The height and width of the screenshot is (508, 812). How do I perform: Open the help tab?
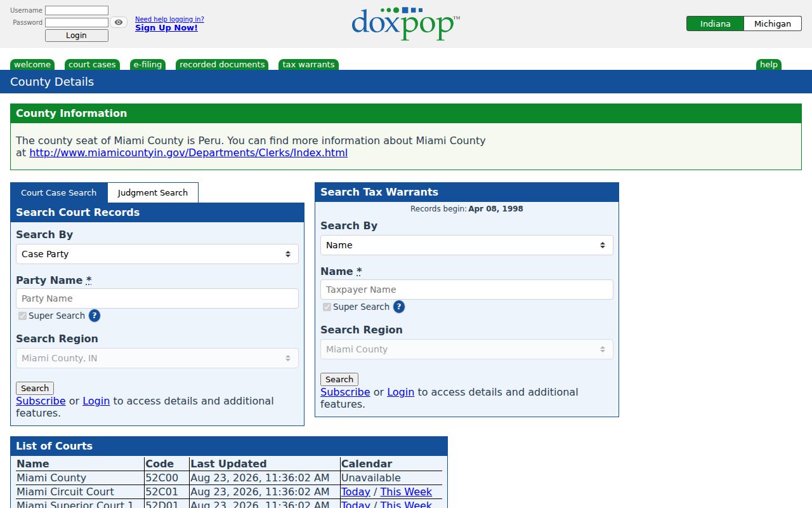(769, 65)
